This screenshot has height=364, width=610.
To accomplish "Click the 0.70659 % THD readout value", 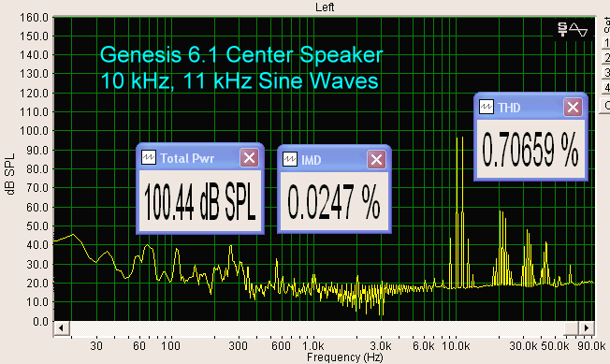I will click(530, 150).
